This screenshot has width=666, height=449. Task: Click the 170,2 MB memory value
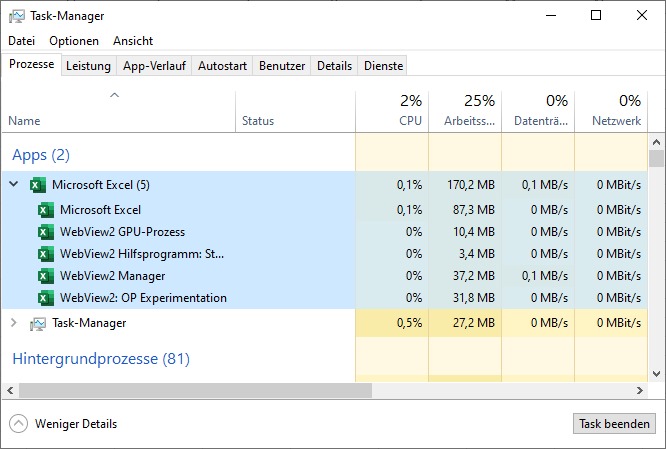tap(471, 185)
